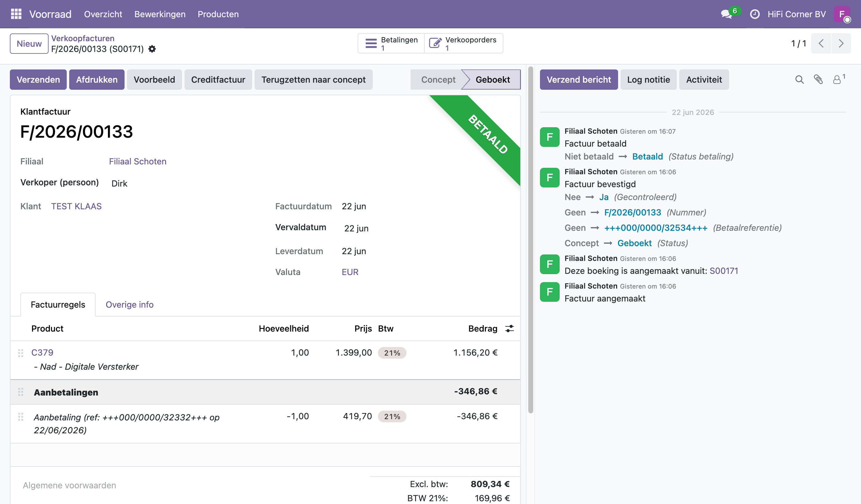Open the Overzicht menu
The image size is (861, 504).
coord(103,14)
